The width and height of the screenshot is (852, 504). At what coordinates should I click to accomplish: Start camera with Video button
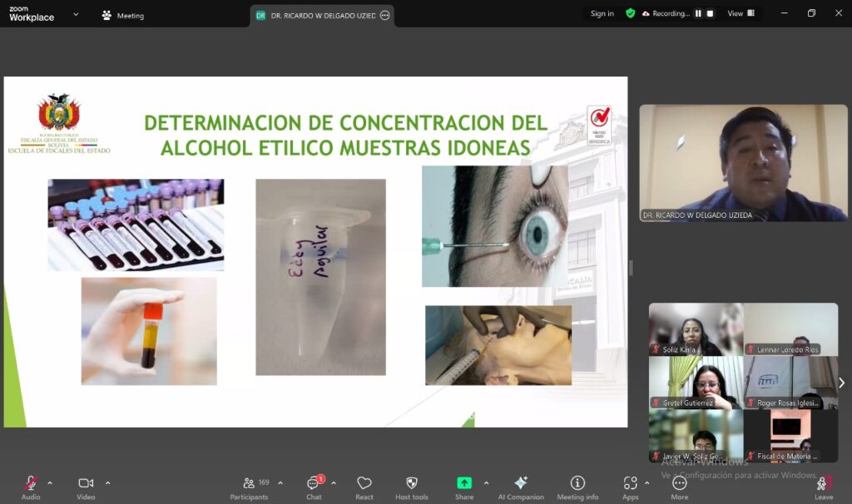click(x=86, y=487)
